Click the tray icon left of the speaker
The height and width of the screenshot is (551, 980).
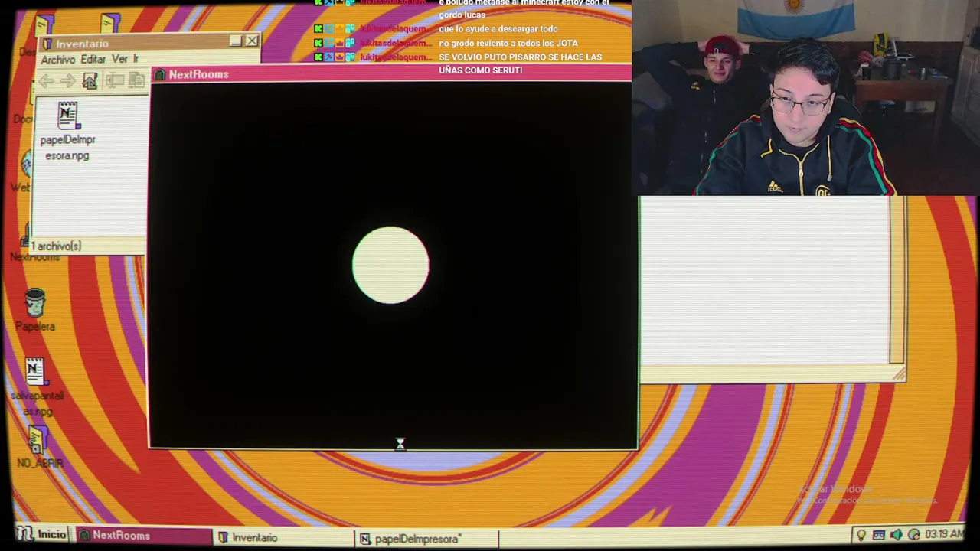click(x=878, y=535)
